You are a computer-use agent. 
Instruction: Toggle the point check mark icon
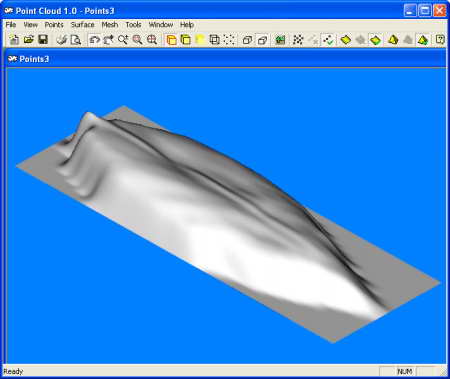coord(328,40)
